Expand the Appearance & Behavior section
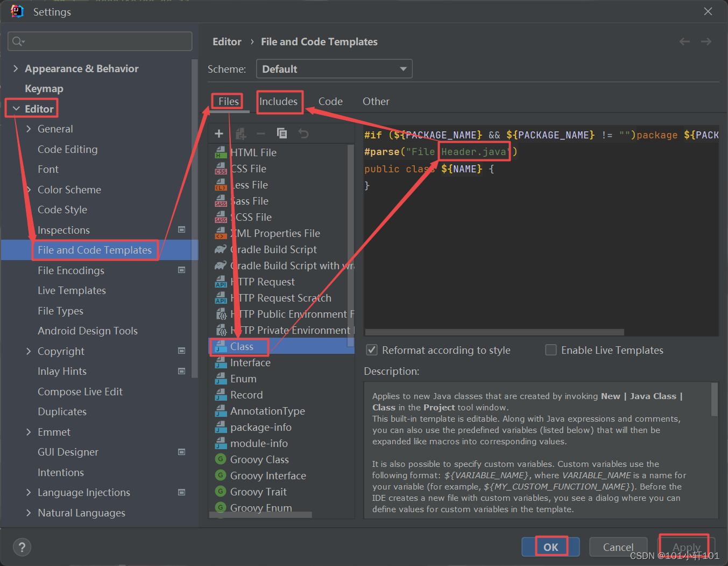The width and height of the screenshot is (728, 566). [x=16, y=68]
